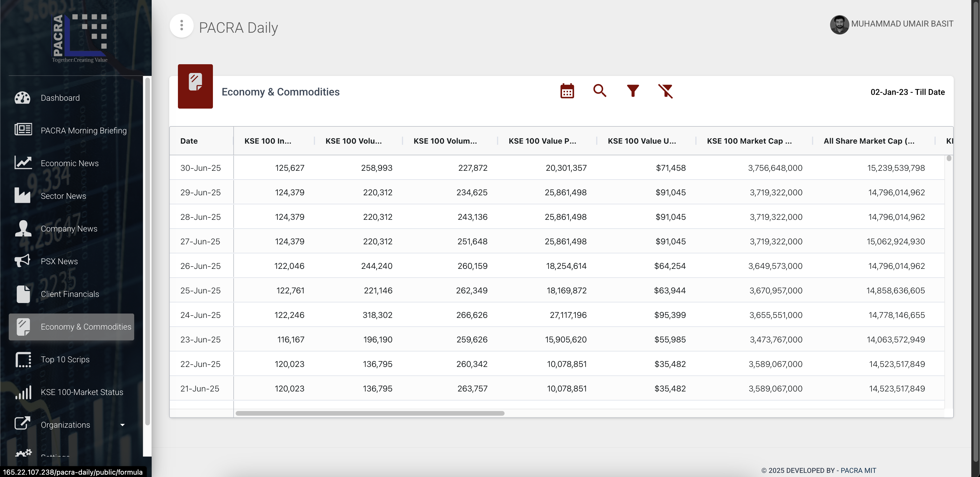Click the Company News person icon
This screenshot has width=980, height=477.
(23, 228)
